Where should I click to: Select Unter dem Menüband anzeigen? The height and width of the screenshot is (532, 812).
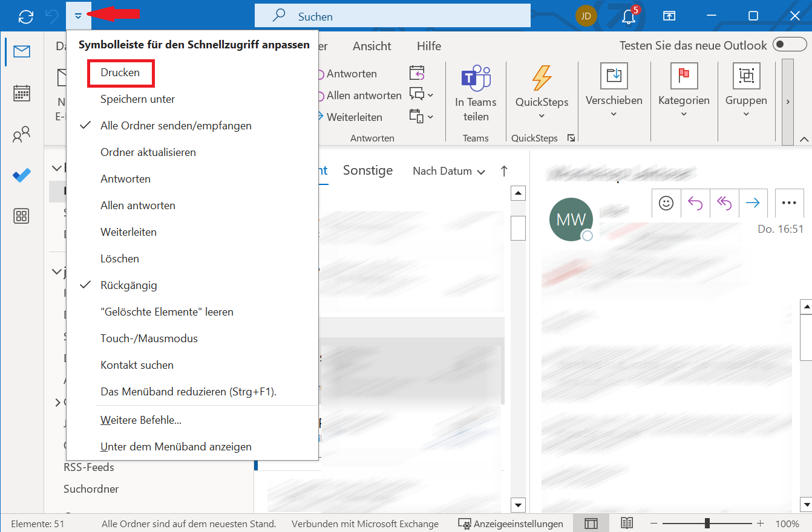tap(192, 447)
